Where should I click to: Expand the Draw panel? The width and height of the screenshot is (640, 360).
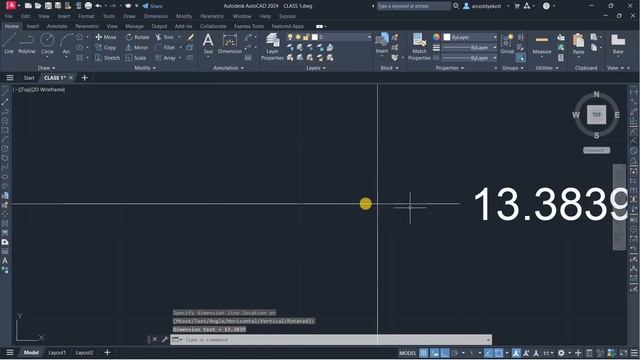(x=46, y=68)
